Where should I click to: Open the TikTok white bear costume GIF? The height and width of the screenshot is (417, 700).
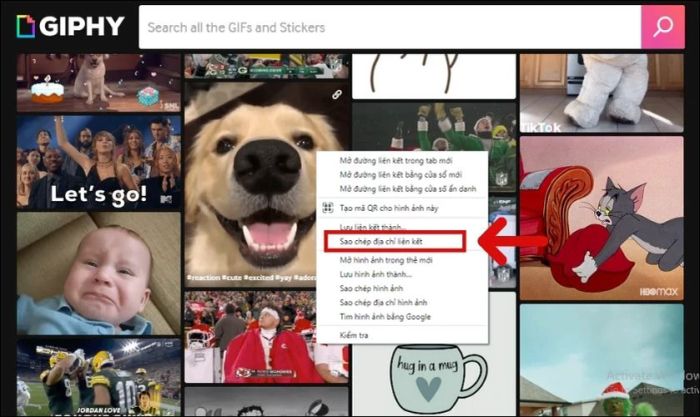601,93
